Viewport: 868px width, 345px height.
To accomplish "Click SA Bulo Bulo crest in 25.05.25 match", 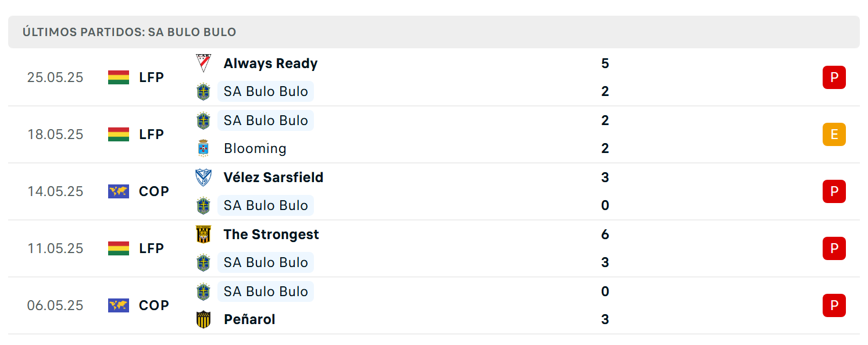I will tap(203, 91).
